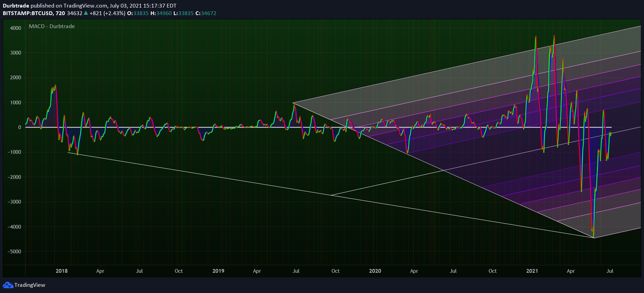The width and height of the screenshot is (644, 293).
Task: Select the BITSTAMP:BTCUSD, 720 symbol label
Action: pyautogui.click(x=34, y=13)
